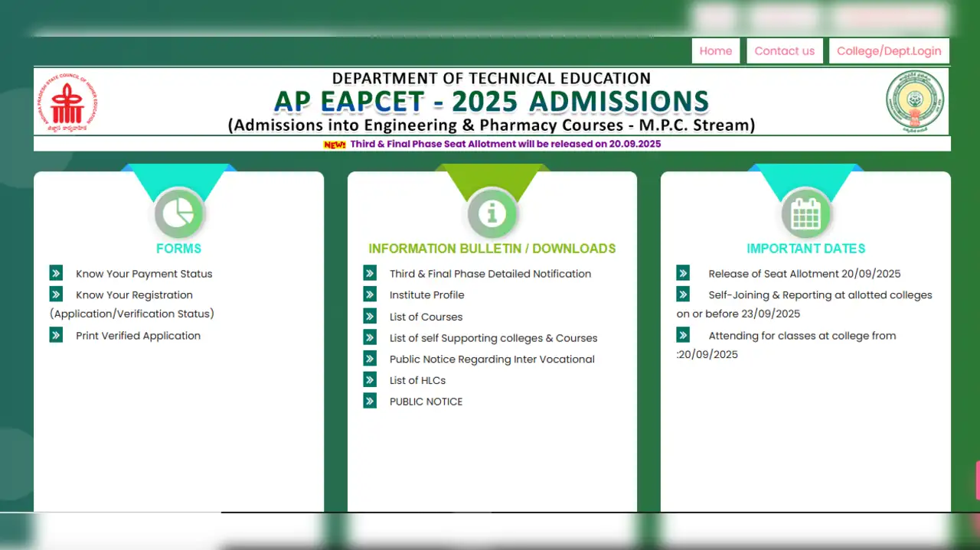Click the NEW badge in the ticker
The image size is (980, 550).
tap(335, 144)
